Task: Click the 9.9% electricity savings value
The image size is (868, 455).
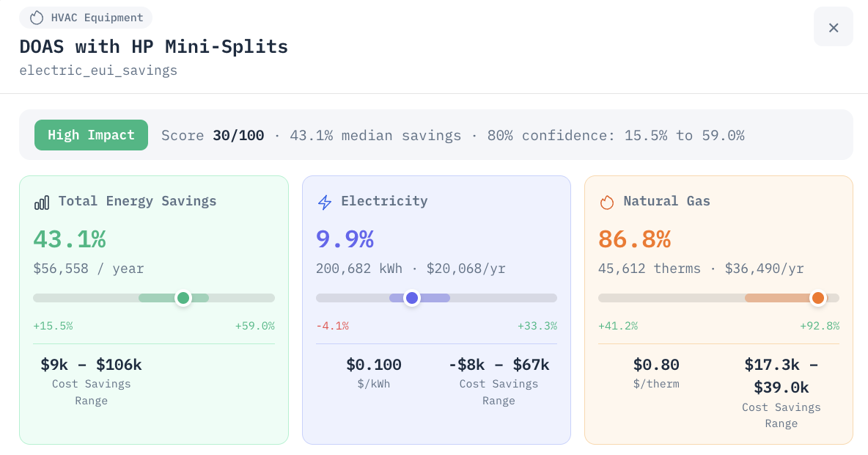Action: tap(345, 239)
